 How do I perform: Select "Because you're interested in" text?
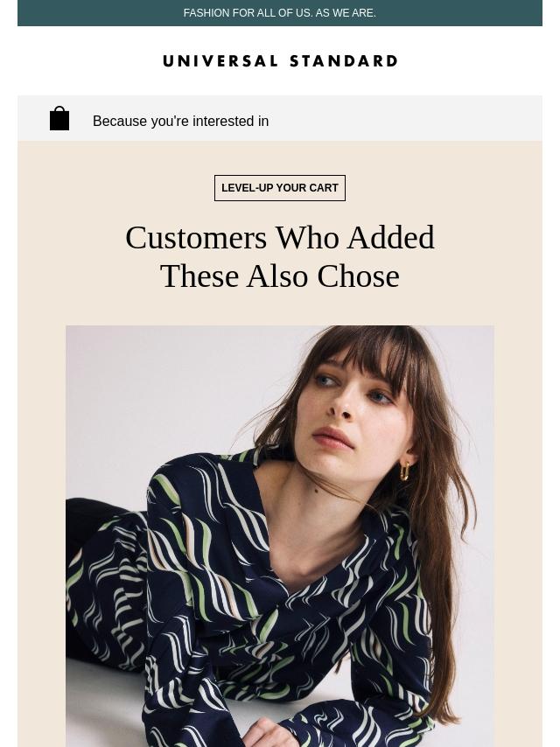coord(180,122)
